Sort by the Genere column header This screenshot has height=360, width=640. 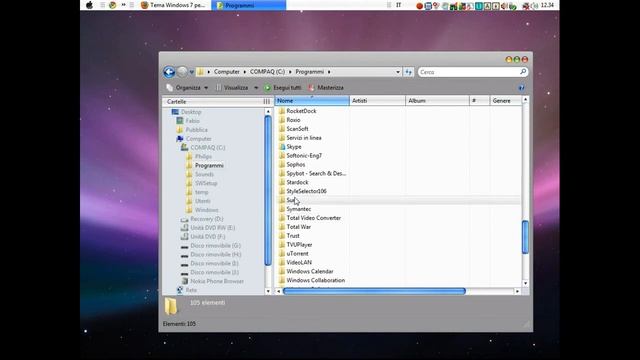coord(506,100)
